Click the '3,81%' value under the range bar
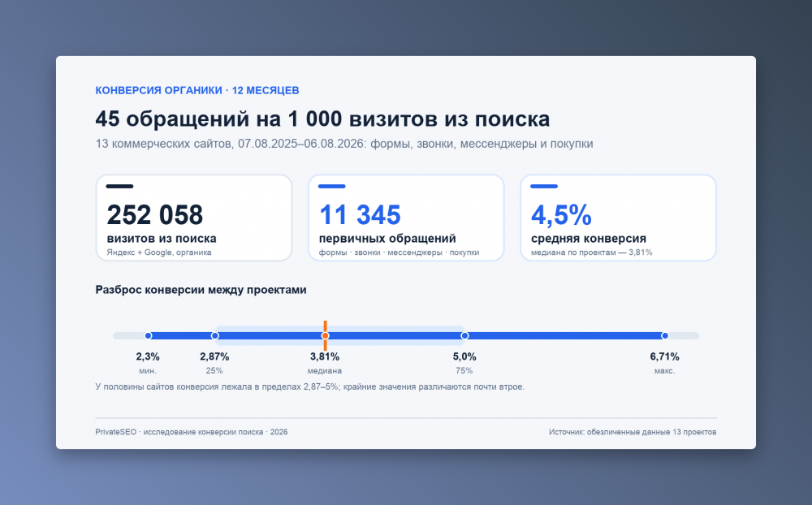Image resolution: width=812 pixels, height=505 pixels. pyautogui.click(x=325, y=357)
